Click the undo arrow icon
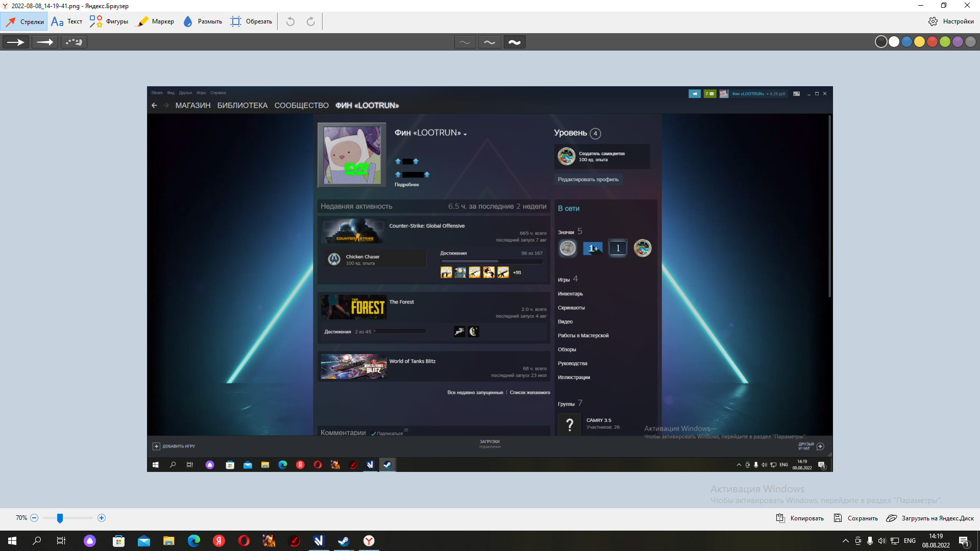This screenshot has height=551, width=980. pyautogui.click(x=290, y=21)
